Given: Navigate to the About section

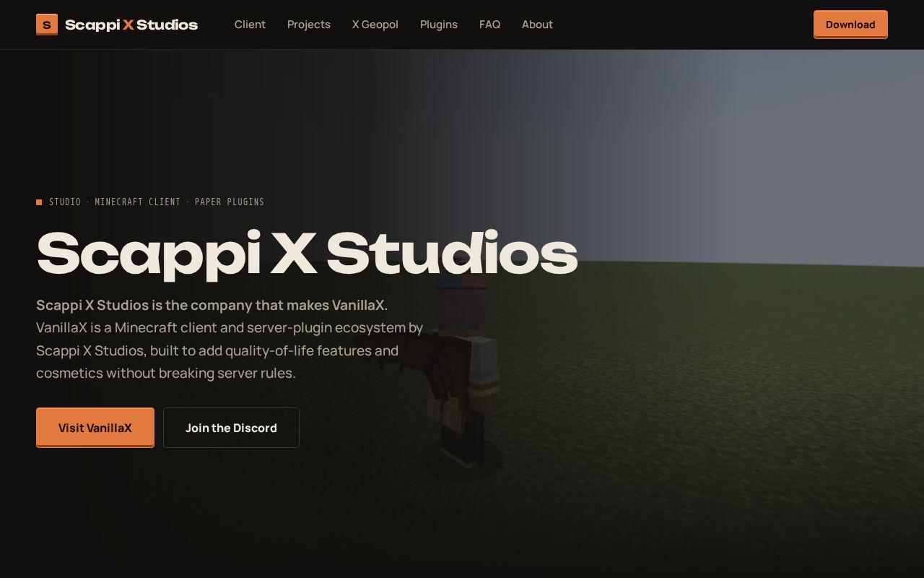Looking at the screenshot, I should (x=537, y=25).
